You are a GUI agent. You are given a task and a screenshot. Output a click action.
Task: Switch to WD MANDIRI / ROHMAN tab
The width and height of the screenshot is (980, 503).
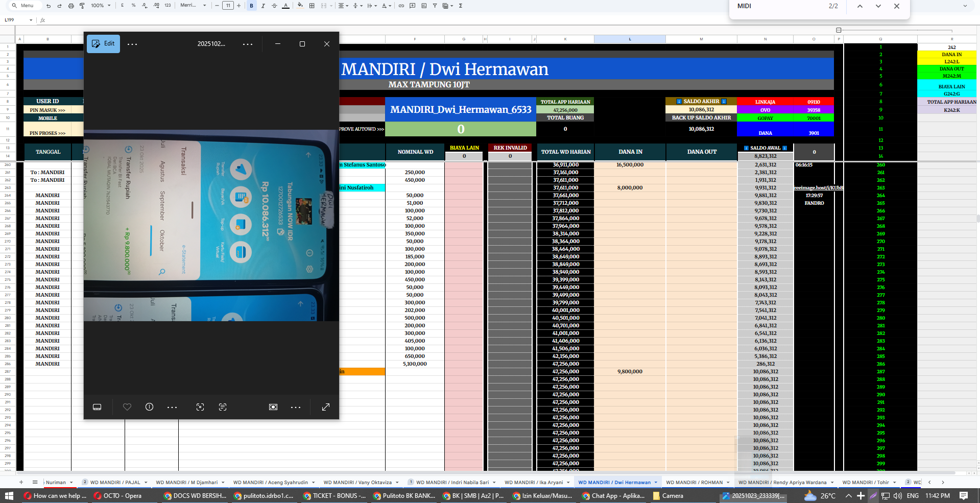[698, 482]
